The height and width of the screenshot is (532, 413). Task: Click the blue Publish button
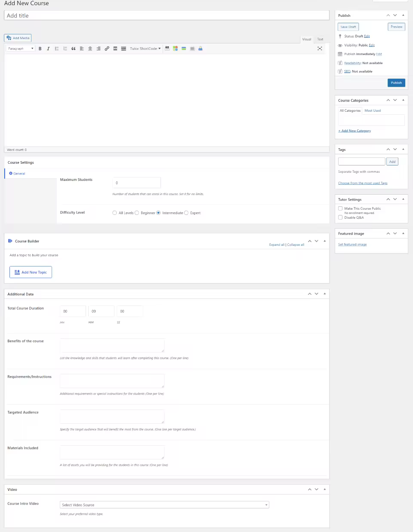396,83
